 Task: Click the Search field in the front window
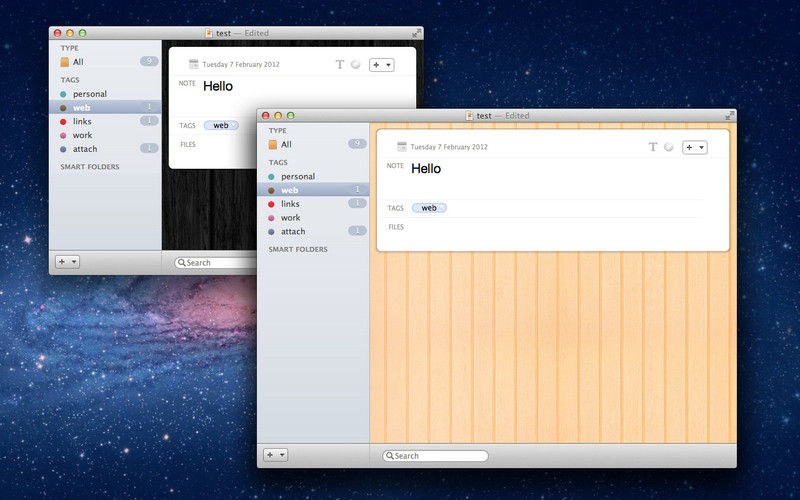tap(436, 456)
